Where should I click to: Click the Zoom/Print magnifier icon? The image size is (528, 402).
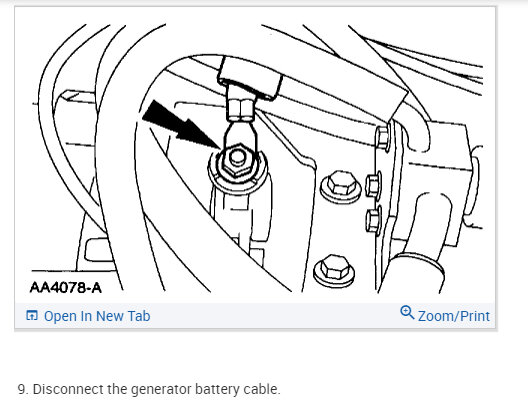(407, 312)
